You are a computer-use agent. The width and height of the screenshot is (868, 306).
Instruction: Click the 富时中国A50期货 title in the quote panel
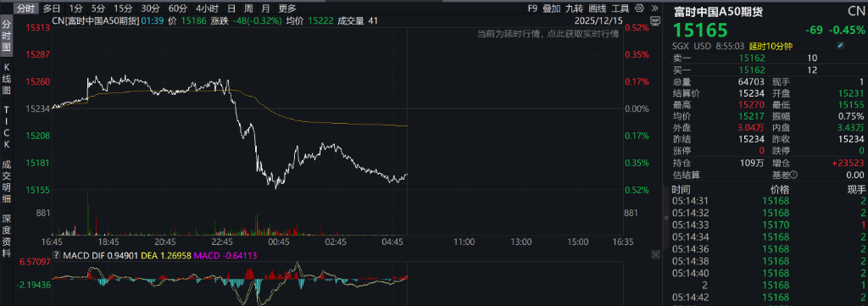[x=718, y=11]
